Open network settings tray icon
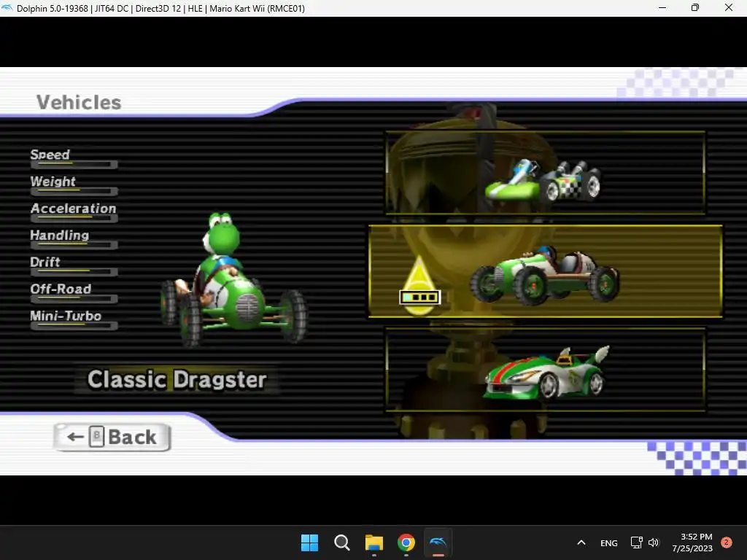Image resolution: width=747 pixels, height=560 pixels. click(x=636, y=542)
